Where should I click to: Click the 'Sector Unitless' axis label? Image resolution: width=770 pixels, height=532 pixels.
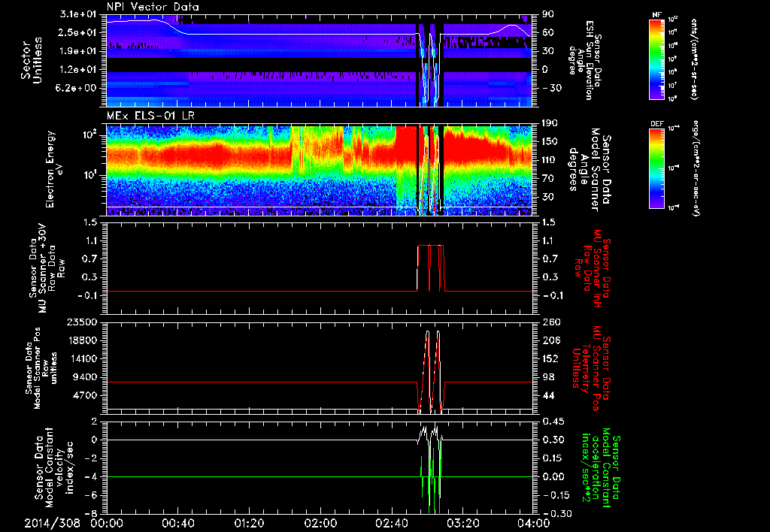click(x=31, y=59)
